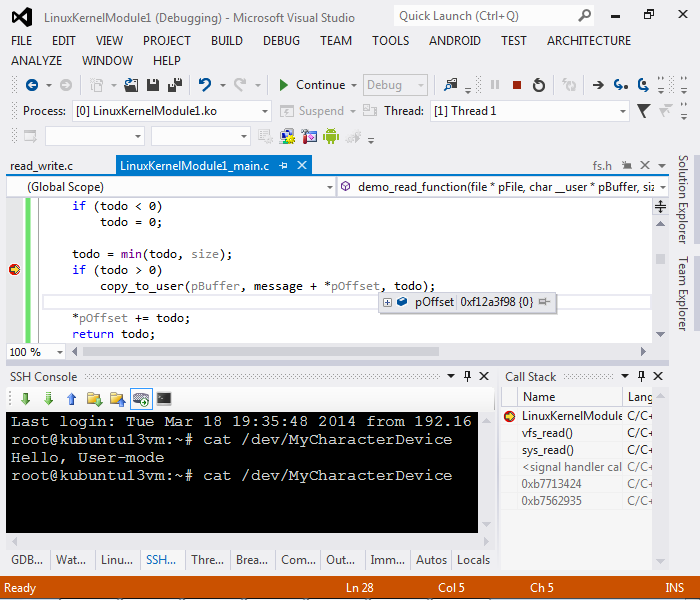Pin the pOffset data tip

coord(544,302)
